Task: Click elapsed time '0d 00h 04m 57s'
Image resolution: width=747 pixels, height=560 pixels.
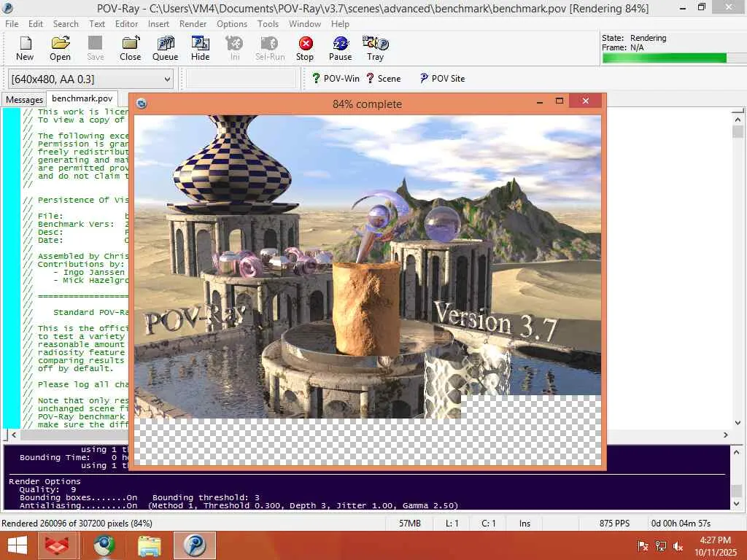Action: (681, 524)
